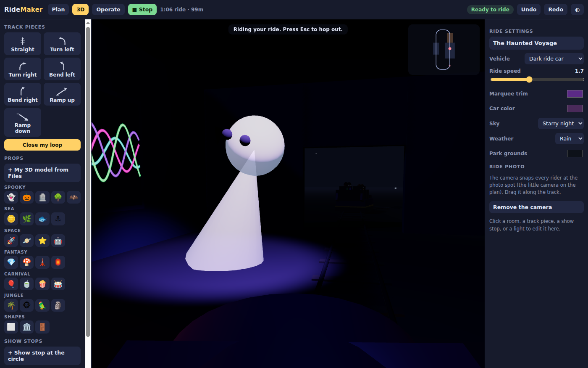This screenshot has width=588, height=368.
Task: Click the 1:06 ride · 99m text
Action: pyautogui.click(x=182, y=10)
